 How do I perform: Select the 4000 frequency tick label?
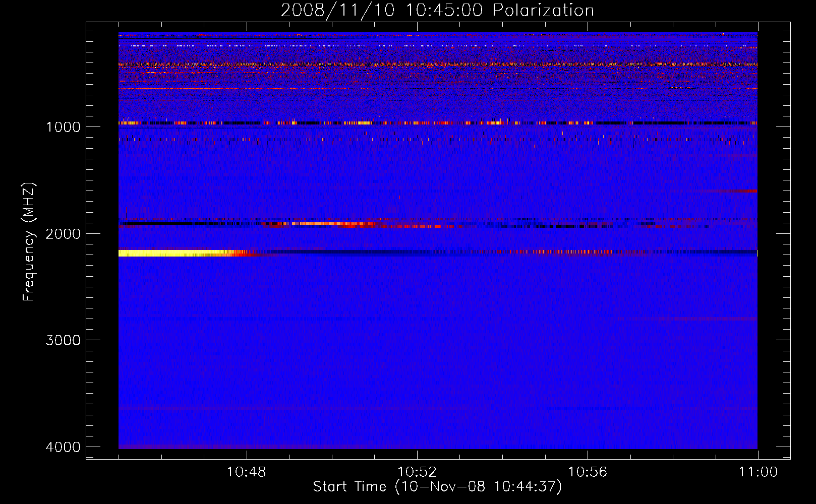(x=63, y=447)
